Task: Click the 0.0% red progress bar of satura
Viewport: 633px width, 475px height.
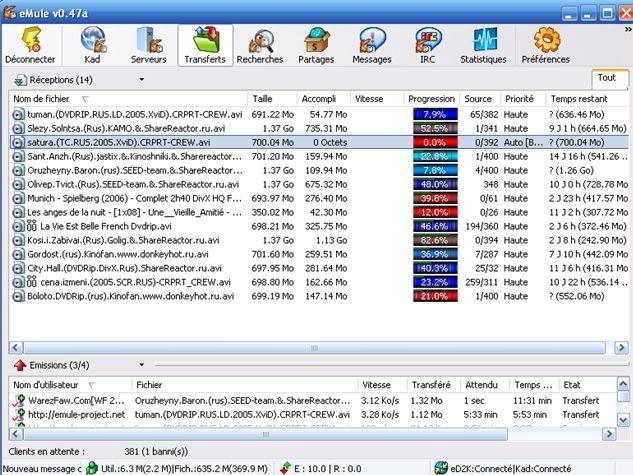Action: click(435, 142)
